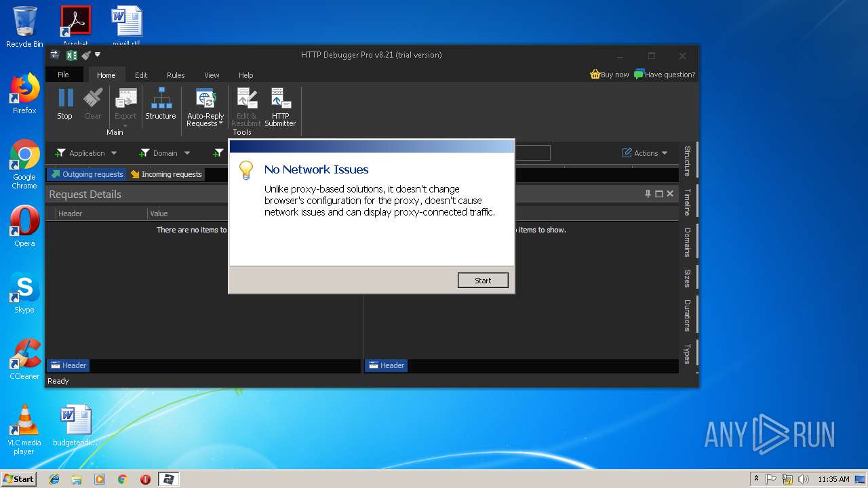Viewport: 868px width, 488px height.
Task: Open Google Chrome desktop shortcut
Action: tap(24, 165)
